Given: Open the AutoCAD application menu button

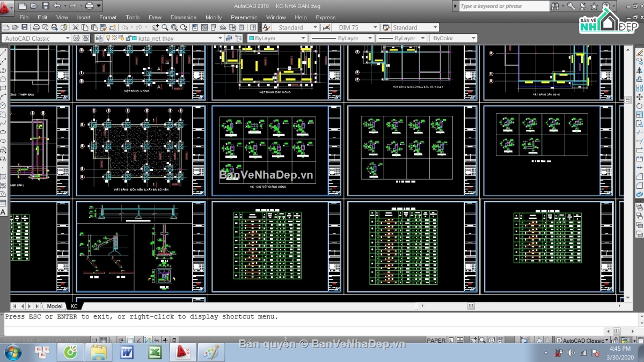Looking at the screenshot, I should (x=6, y=6).
